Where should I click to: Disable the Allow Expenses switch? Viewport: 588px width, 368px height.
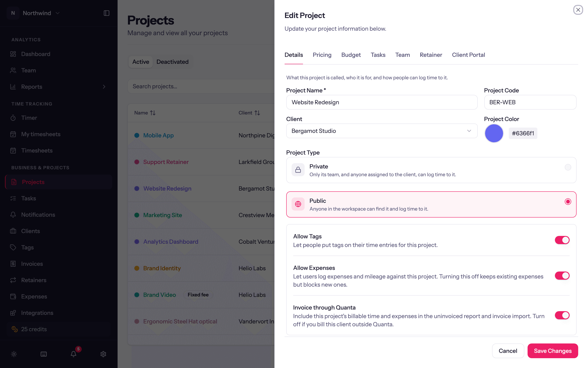coord(562,276)
